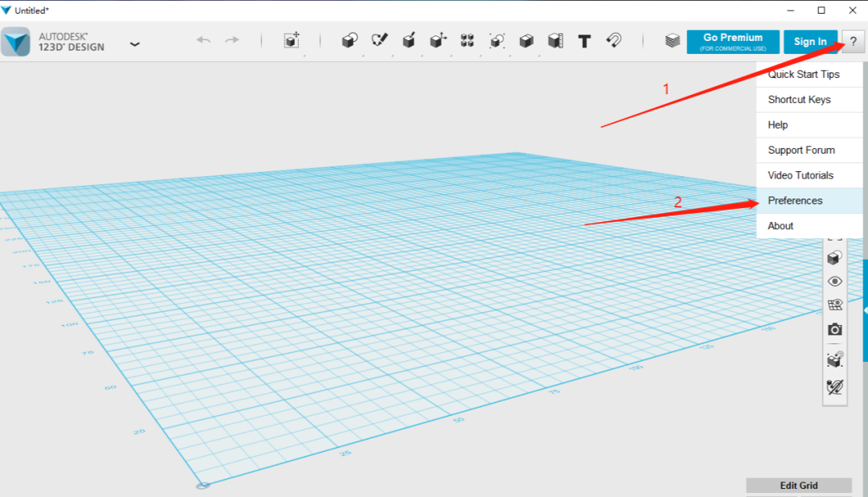Open the Pattern tool

(x=467, y=39)
